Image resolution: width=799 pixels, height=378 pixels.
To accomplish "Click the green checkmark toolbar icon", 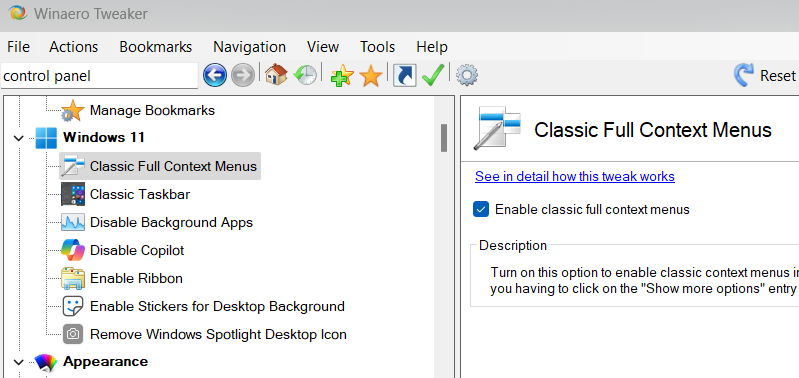I will click(433, 75).
